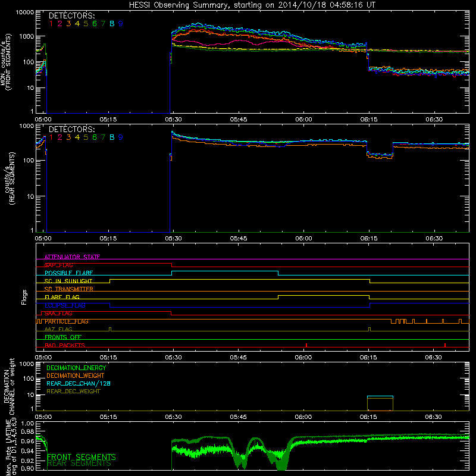The image size is (476, 476).
Task: Select the REAR_DEC_CHAN/128 legend entry
Action: [79, 383]
